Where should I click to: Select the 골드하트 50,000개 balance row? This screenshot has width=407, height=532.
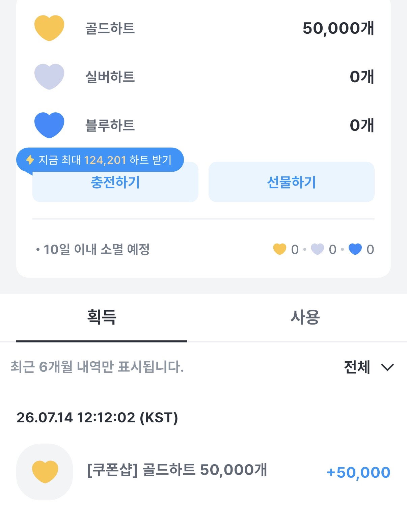click(204, 28)
